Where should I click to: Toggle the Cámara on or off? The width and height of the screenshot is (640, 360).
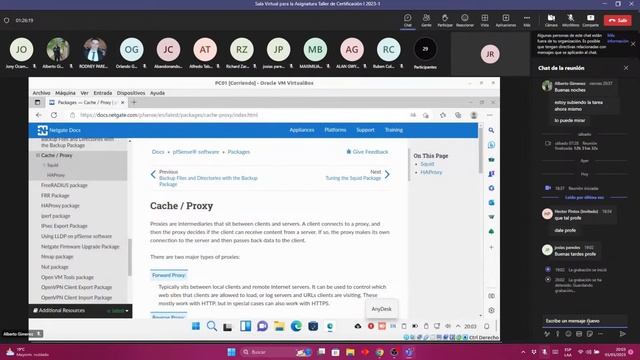coord(551,20)
